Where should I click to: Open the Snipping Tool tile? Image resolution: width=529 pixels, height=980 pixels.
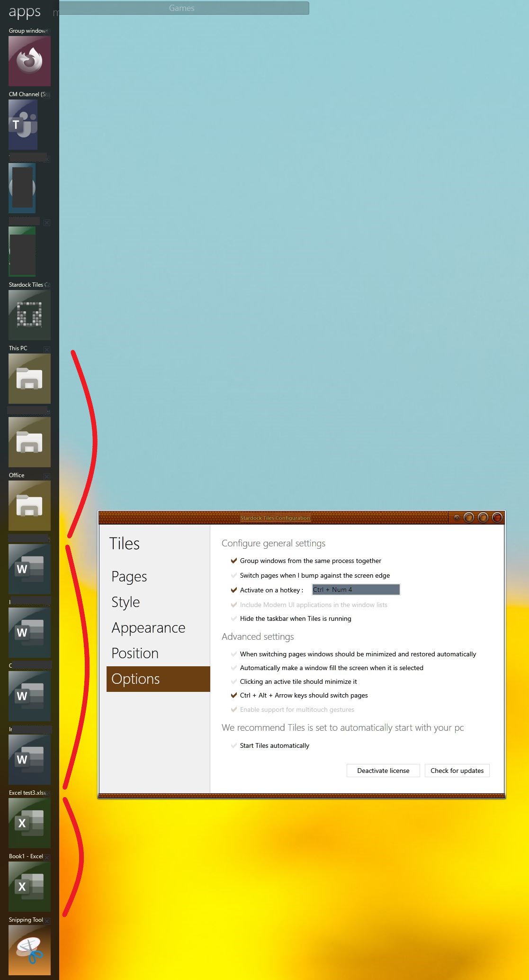29,950
